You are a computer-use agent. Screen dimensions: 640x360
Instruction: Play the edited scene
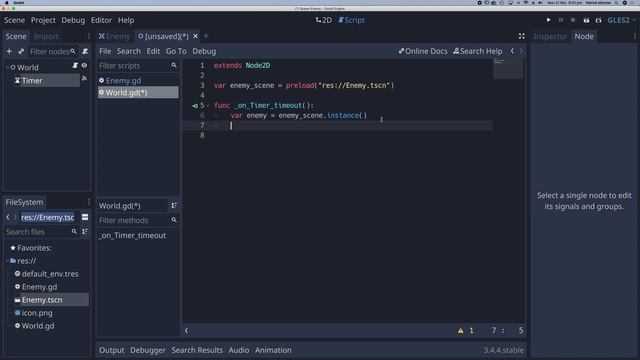click(x=586, y=20)
